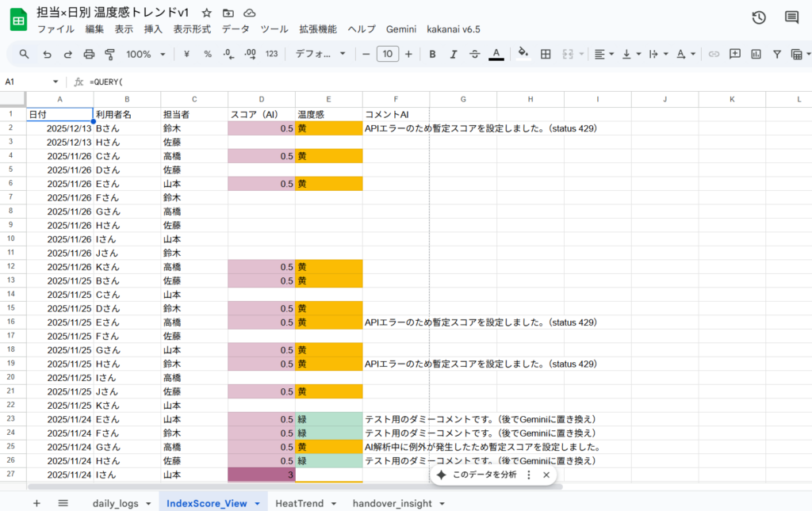Open the zoom 100% dropdown
The image size is (812, 511).
(147, 54)
